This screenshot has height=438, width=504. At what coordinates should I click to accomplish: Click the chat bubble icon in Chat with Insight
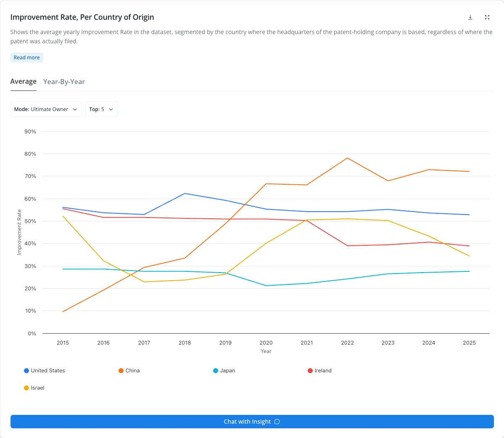click(277, 422)
